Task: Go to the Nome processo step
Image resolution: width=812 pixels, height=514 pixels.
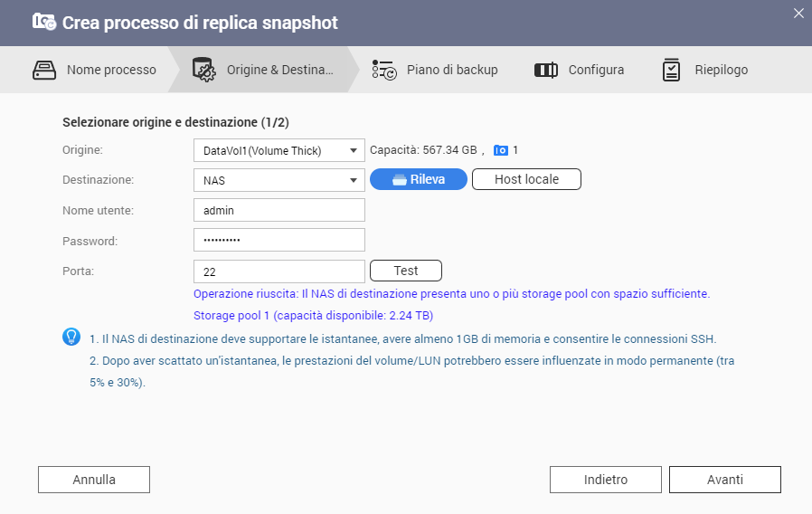Action: [x=94, y=70]
